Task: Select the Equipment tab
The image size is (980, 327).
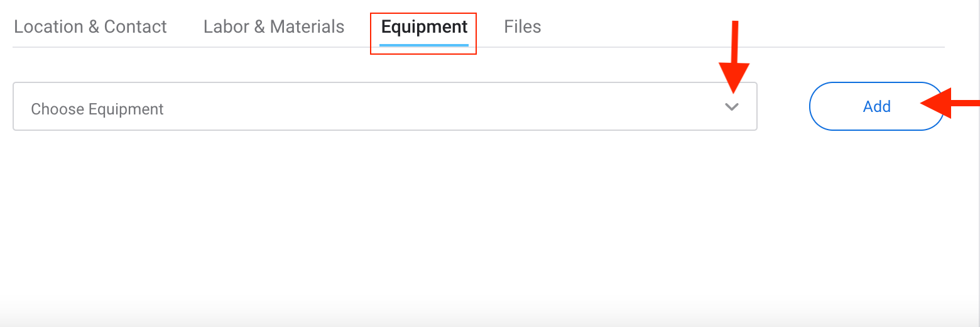Action: coord(424,27)
